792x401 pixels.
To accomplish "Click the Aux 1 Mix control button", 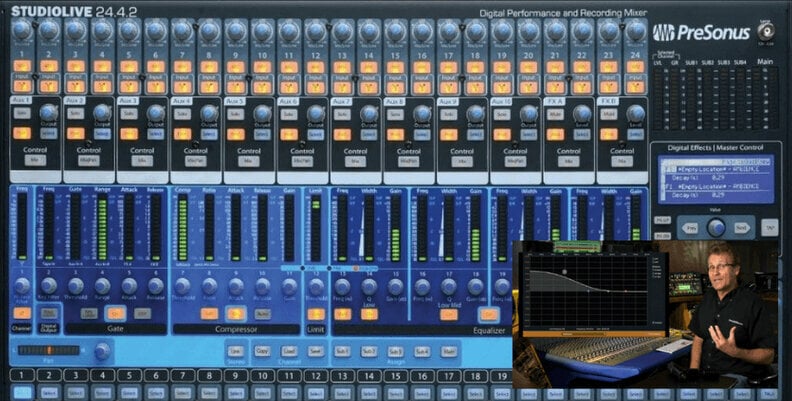I will 35,161.
